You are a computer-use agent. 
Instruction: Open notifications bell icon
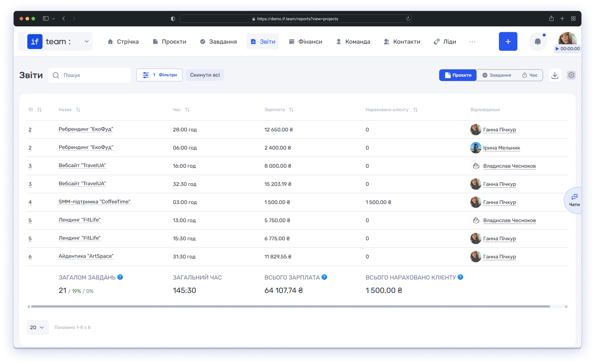point(537,42)
